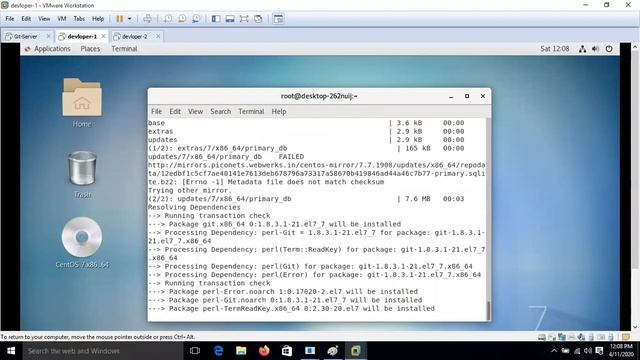Open the VMware View menu
Screen dimensions: 640x360
tap(44, 19)
